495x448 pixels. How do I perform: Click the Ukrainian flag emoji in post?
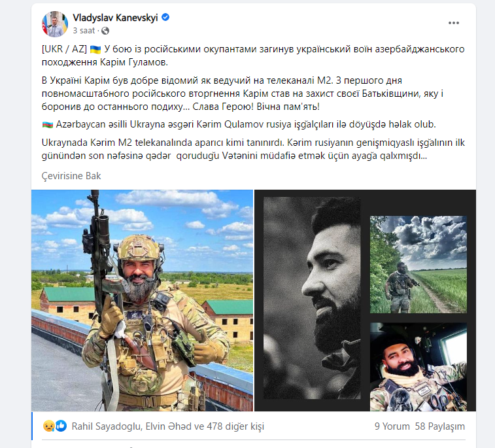point(95,50)
